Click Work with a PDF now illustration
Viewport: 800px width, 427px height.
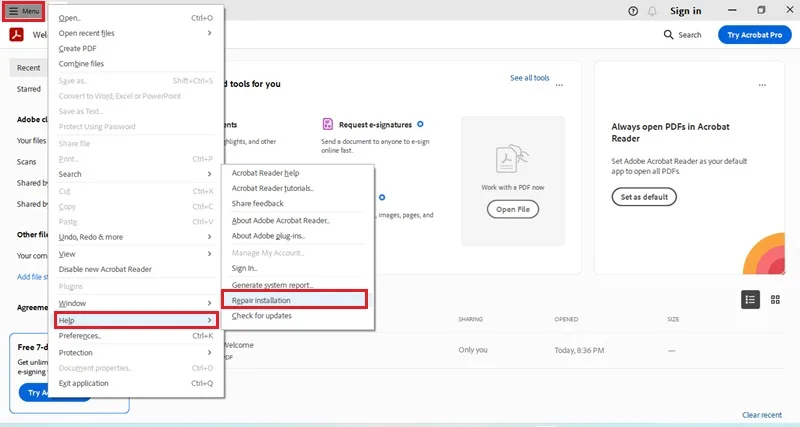[512, 159]
